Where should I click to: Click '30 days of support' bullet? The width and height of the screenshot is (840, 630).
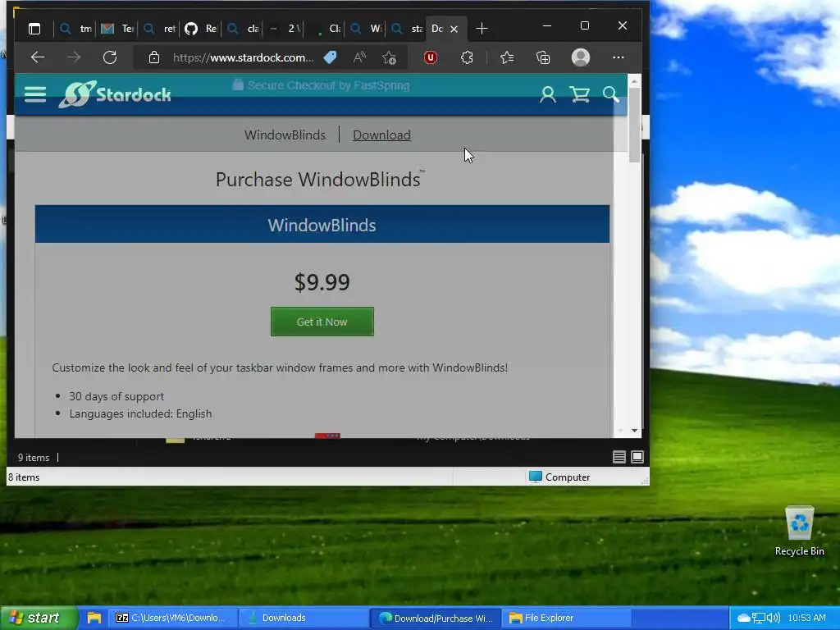coord(116,396)
